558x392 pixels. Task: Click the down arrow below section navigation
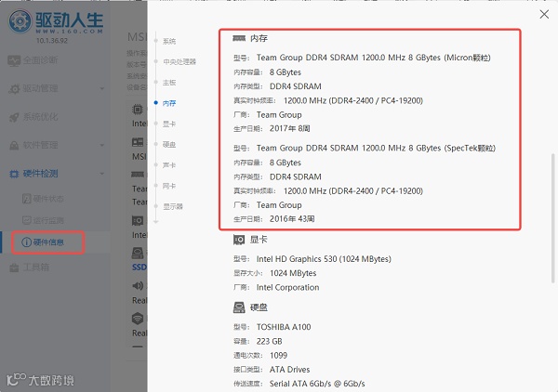[x=156, y=221]
